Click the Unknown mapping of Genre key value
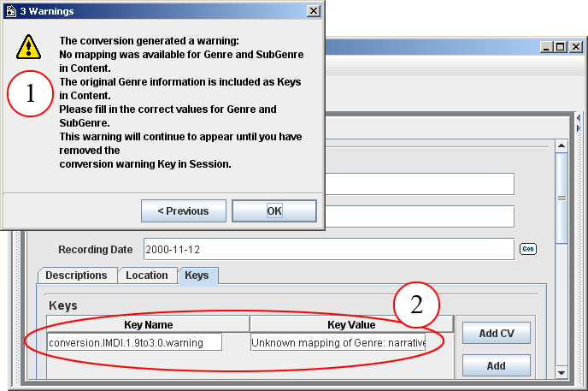The height and width of the screenshot is (391, 588). click(338, 342)
